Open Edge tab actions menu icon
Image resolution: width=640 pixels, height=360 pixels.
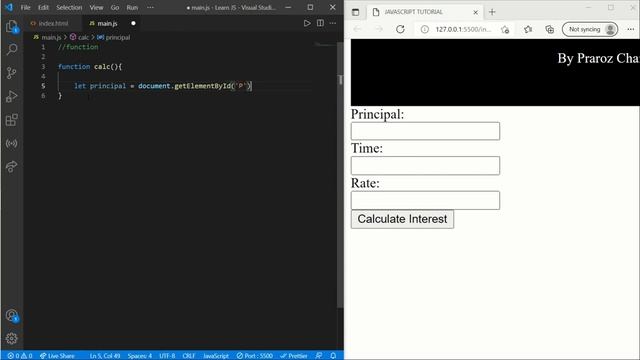[x=356, y=12]
